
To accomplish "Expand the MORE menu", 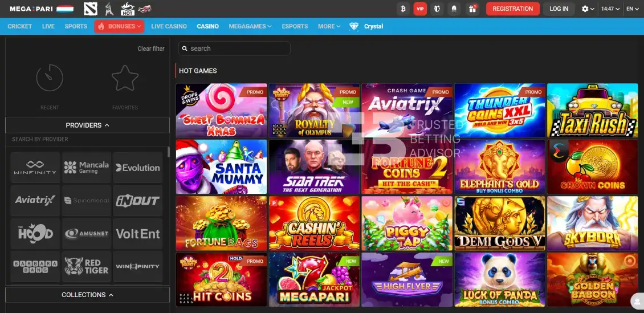I will 329,26.
